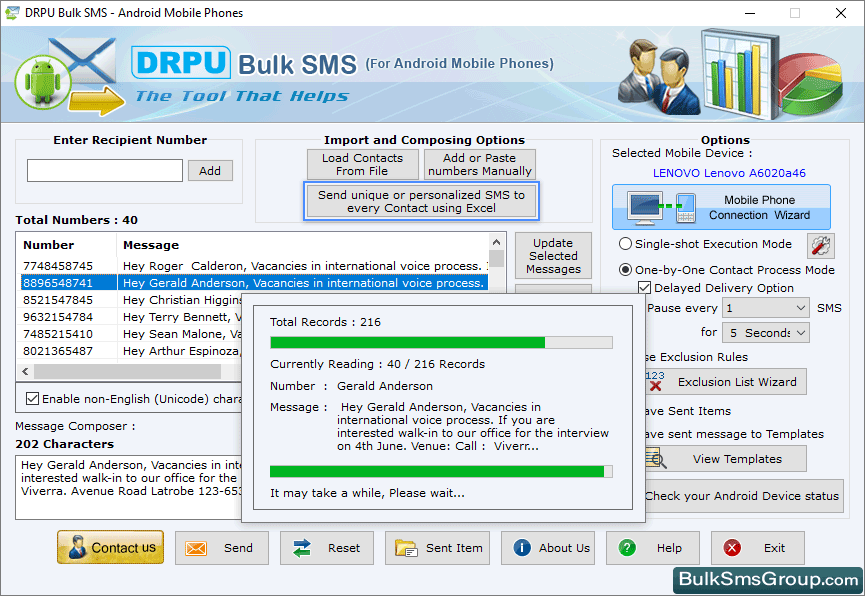This screenshot has height=596, width=865.
Task: Click the About Us button
Action: coord(548,548)
